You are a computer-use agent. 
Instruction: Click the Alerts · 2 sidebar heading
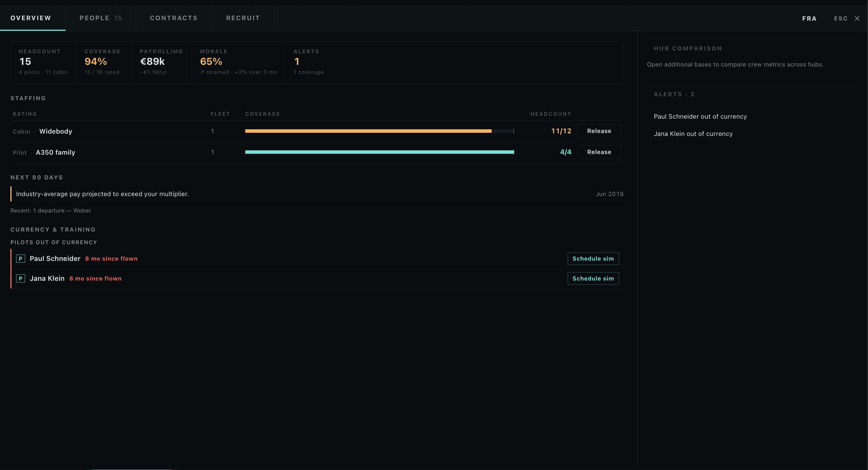tap(674, 94)
